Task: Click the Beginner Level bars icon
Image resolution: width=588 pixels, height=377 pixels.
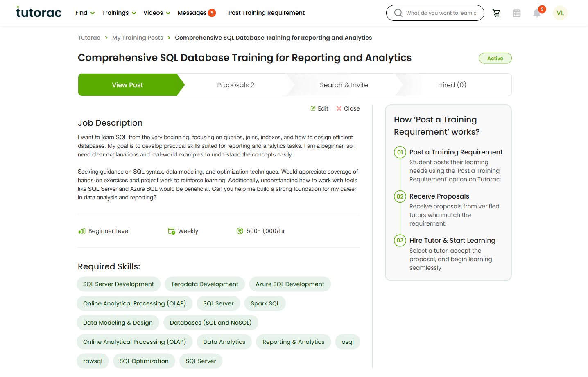Action: (82, 231)
